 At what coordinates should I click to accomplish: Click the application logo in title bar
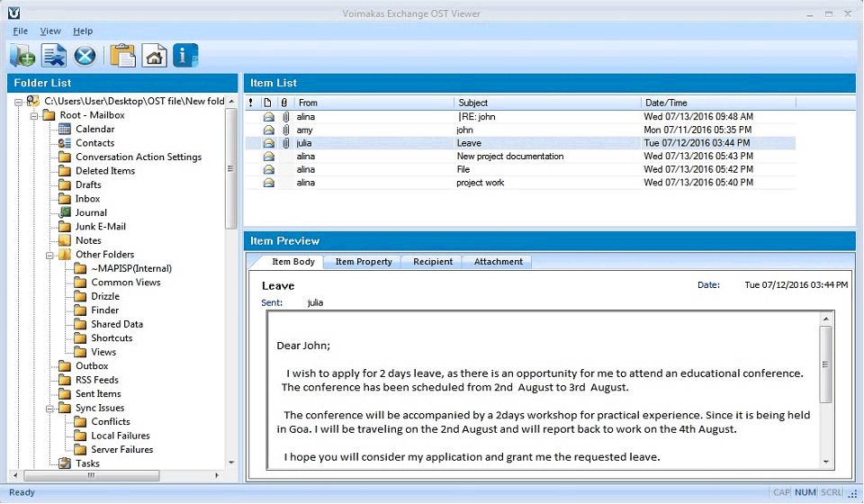pyautogui.click(x=13, y=13)
